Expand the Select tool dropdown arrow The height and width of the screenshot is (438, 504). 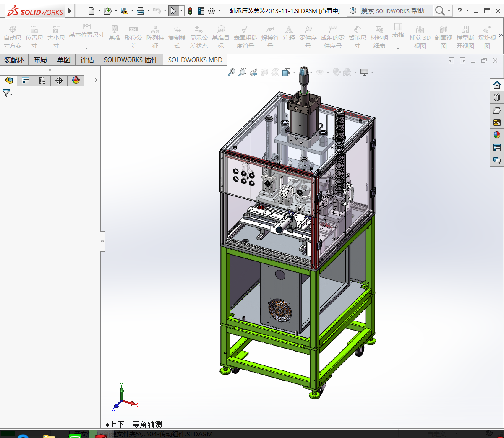click(x=182, y=11)
